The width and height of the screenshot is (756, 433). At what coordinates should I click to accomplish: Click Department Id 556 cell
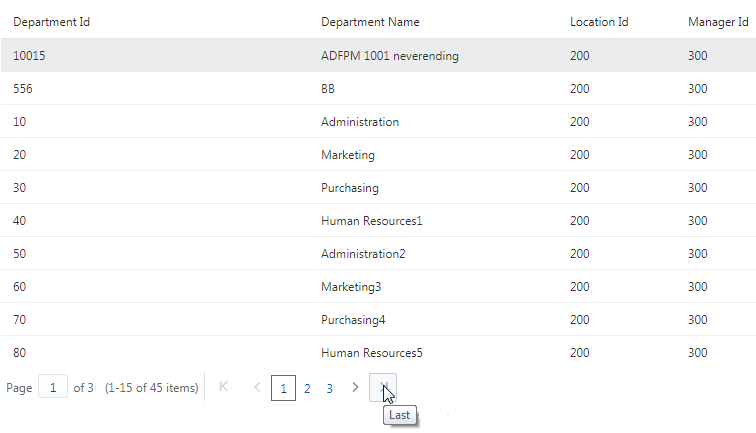[x=23, y=89]
